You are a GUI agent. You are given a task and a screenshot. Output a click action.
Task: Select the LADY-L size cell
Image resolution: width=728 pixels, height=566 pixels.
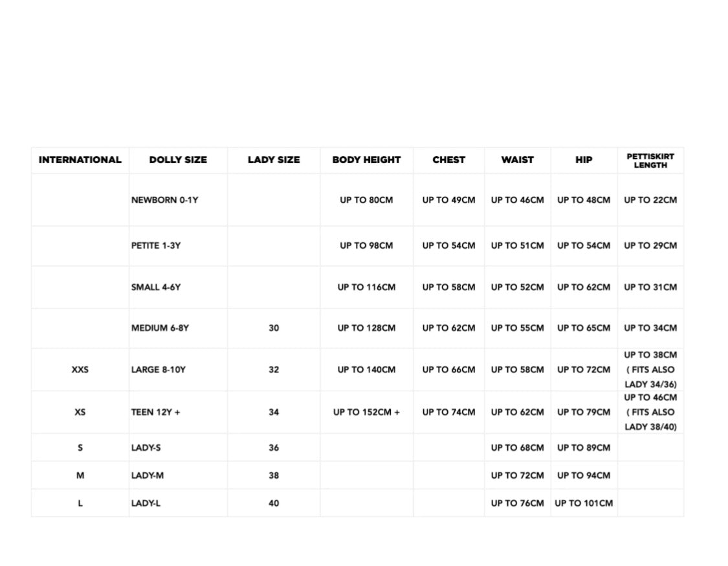pyautogui.click(x=146, y=503)
